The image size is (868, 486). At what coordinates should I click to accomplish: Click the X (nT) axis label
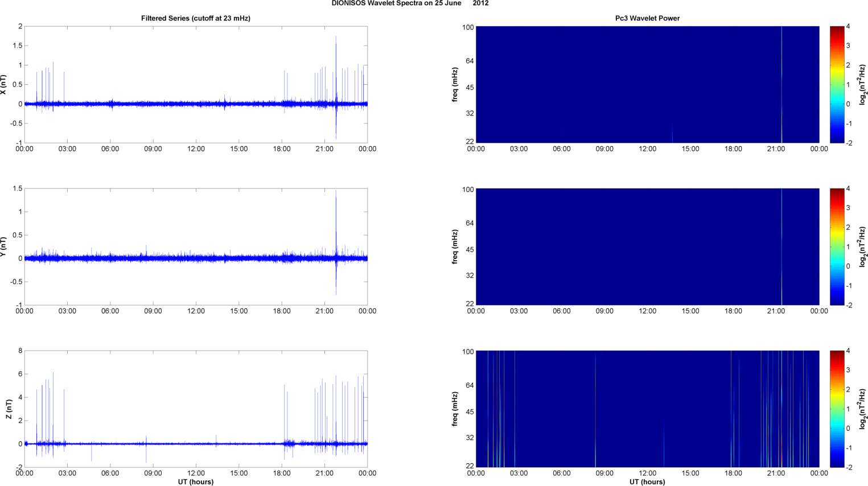point(3,85)
